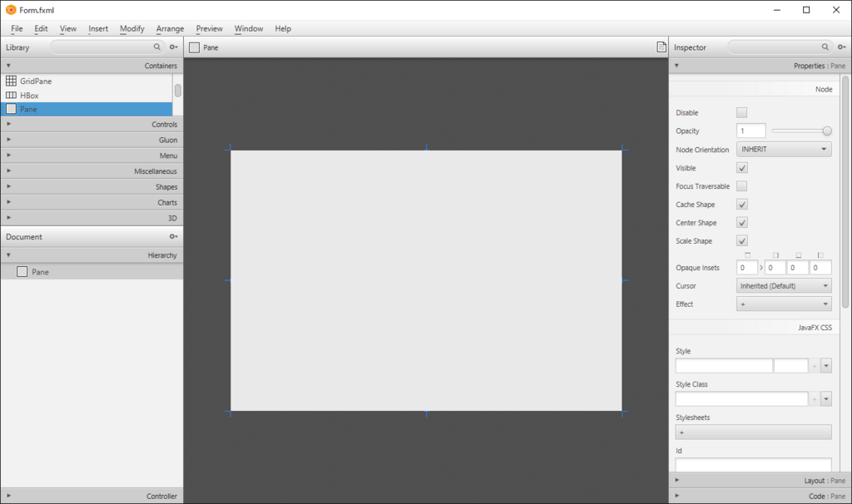
Task: Click the plus button beside Style fields
Action: [x=815, y=366]
